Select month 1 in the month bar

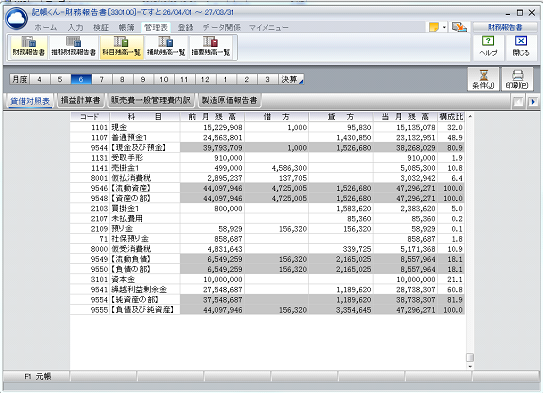[226, 79]
